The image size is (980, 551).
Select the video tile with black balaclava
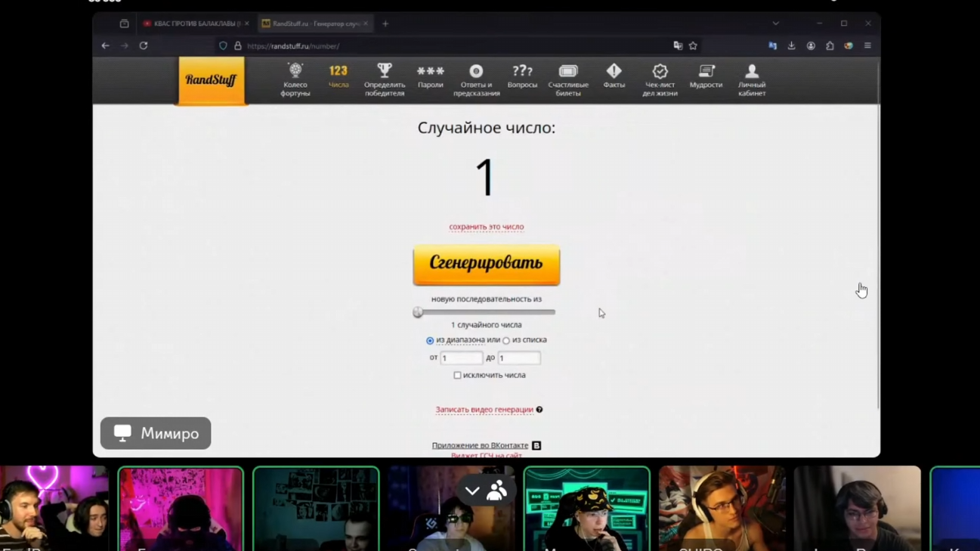tap(181, 509)
